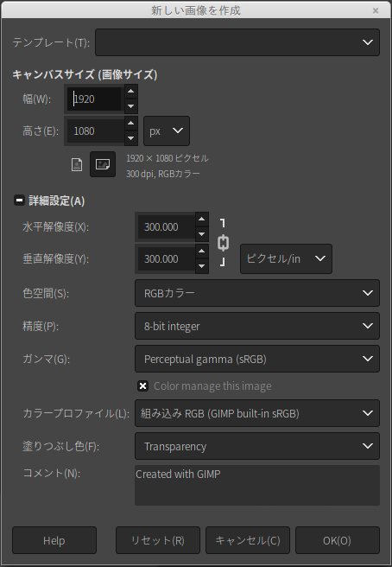
Task: Focus the width field showing 1920
Action: [95, 99]
